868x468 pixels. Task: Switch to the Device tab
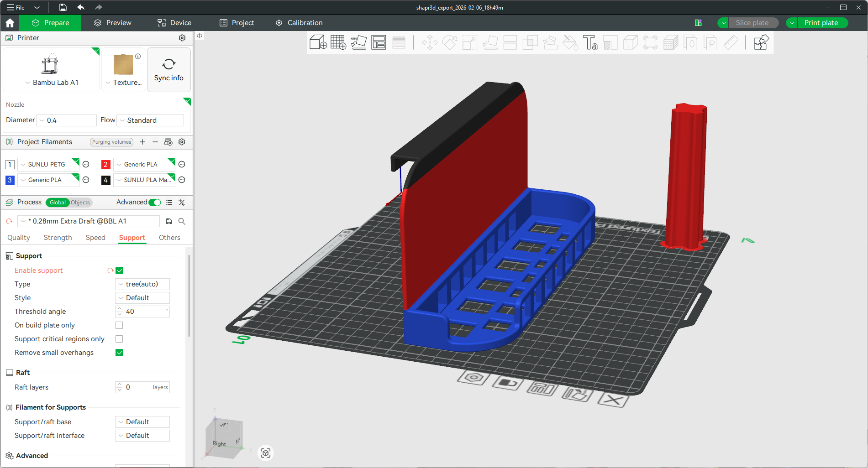click(x=174, y=23)
